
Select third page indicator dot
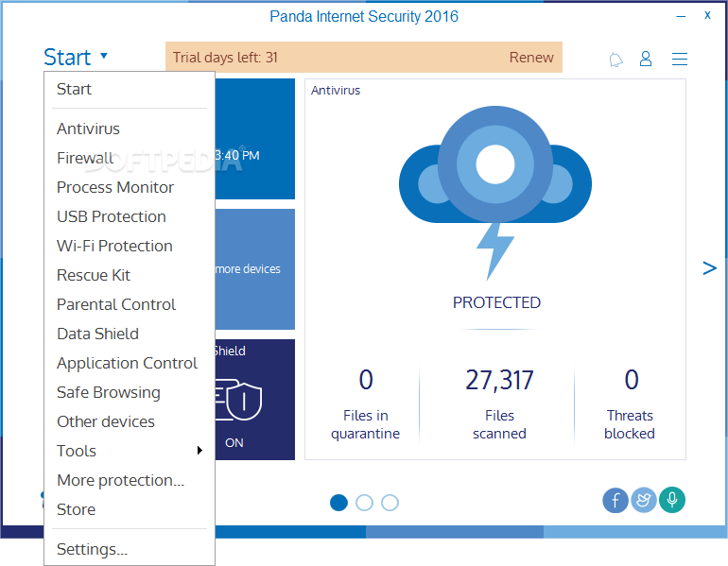390,503
